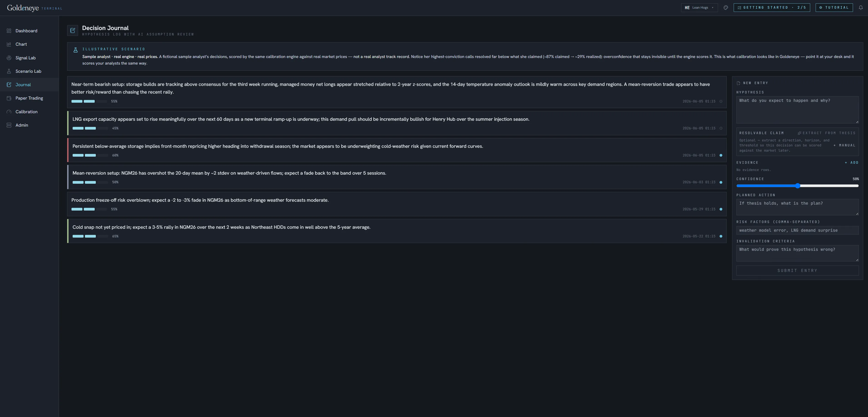Click status circle on Near-term bearish entry

click(721, 101)
